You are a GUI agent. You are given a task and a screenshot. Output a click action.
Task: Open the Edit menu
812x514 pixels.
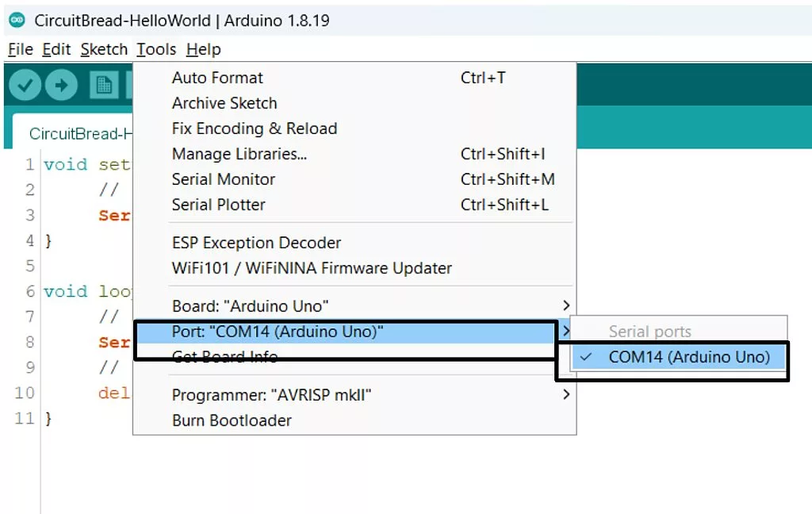click(x=55, y=49)
